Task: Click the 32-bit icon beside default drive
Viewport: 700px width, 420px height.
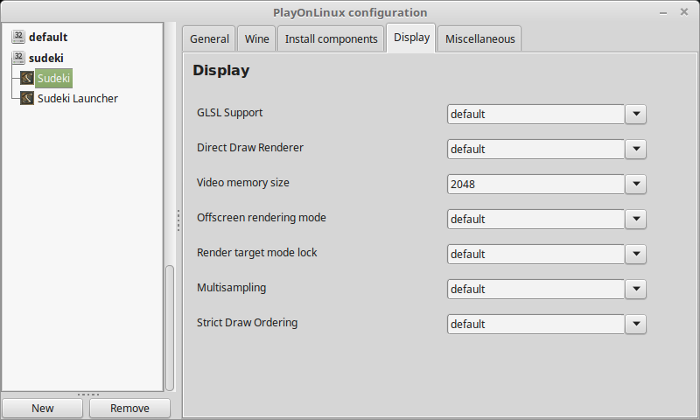Action: (18, 37)
